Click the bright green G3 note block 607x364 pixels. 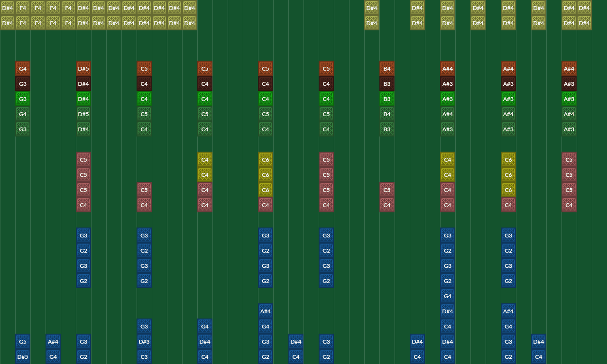(x=23, y=99)
